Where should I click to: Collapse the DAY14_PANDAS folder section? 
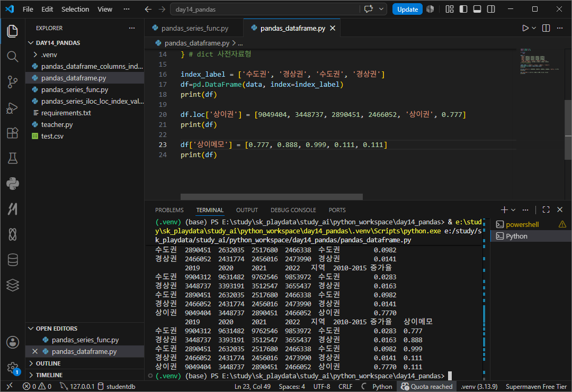click(85, 43)
